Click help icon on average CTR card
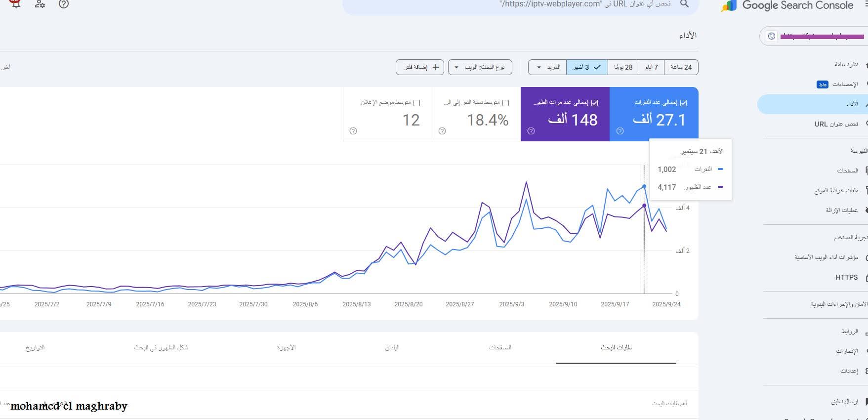The image size is (868, 420). point(442,131)
